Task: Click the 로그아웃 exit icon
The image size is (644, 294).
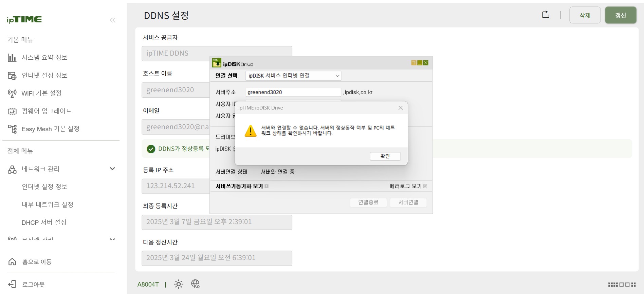Action: (x=12, y=284)
